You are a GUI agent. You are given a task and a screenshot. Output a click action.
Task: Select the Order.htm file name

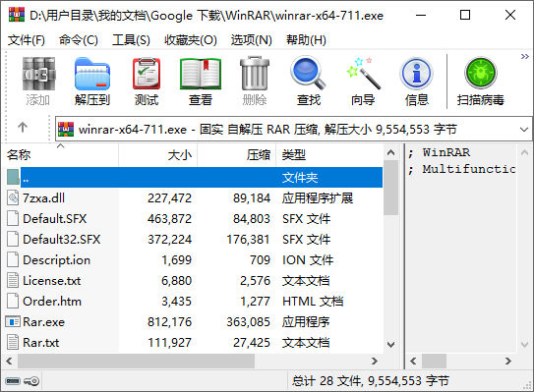[52, 302]
